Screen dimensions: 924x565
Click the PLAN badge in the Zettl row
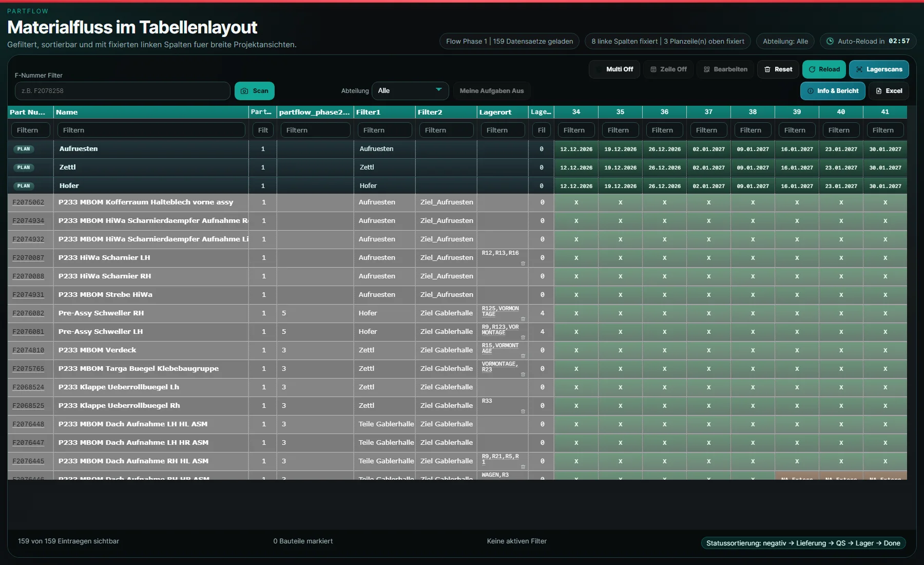[x=24, y=167]
